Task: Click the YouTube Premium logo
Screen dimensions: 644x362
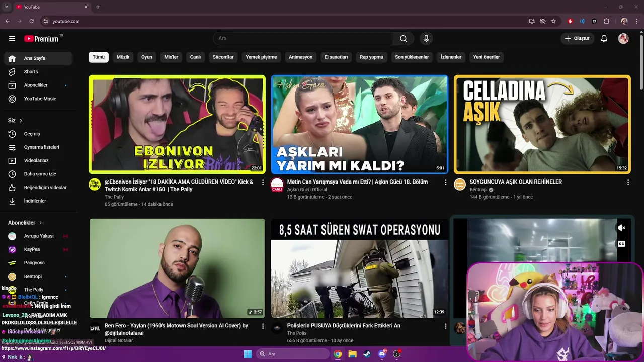Action: pyautogui.click(x=41, y=39)
